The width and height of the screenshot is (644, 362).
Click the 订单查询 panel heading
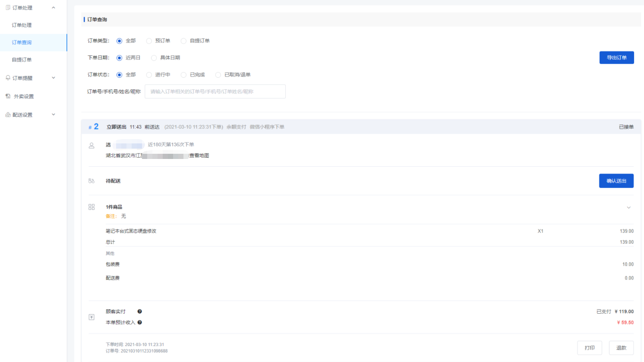tap(97, 19)
